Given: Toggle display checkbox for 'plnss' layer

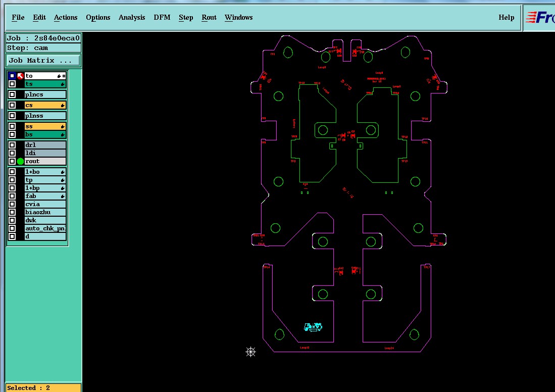Looking at the screenshot, I should pyautogui.click(x=12, y=116).
